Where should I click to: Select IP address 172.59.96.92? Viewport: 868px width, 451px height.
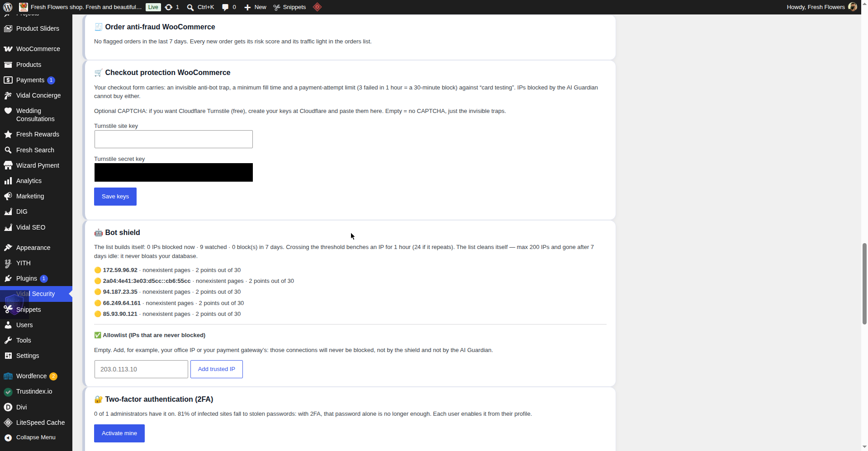(x=120, y=270)
